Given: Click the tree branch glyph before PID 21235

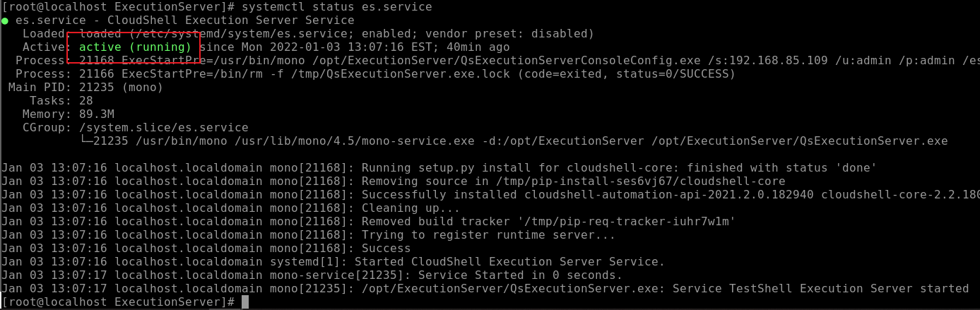Looking at the screenshot, I should 86,141.
